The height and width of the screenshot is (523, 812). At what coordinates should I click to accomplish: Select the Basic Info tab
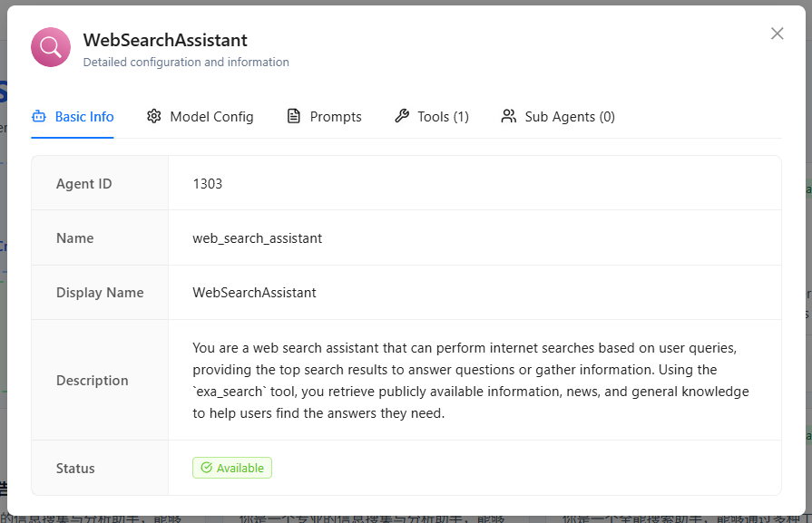84,116
